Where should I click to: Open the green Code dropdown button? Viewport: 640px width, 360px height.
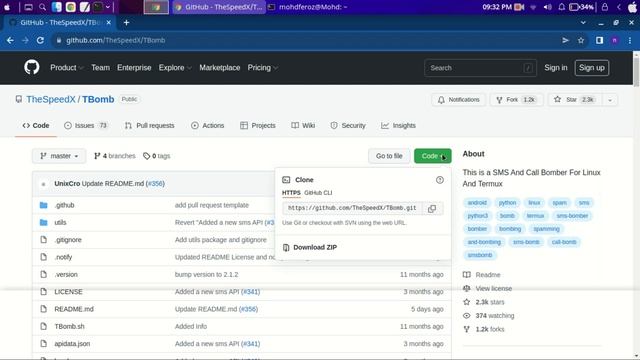(x=433, y=156)
